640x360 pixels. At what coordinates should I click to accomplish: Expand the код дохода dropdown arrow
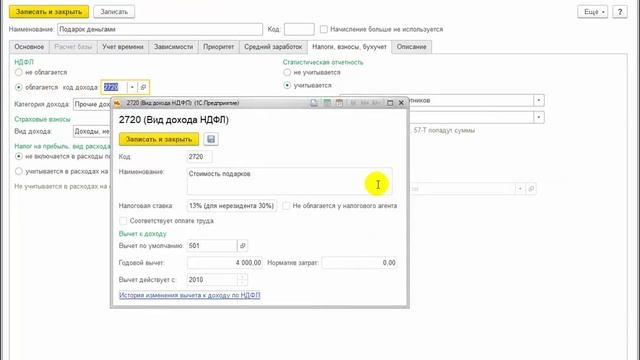[132, 87]
